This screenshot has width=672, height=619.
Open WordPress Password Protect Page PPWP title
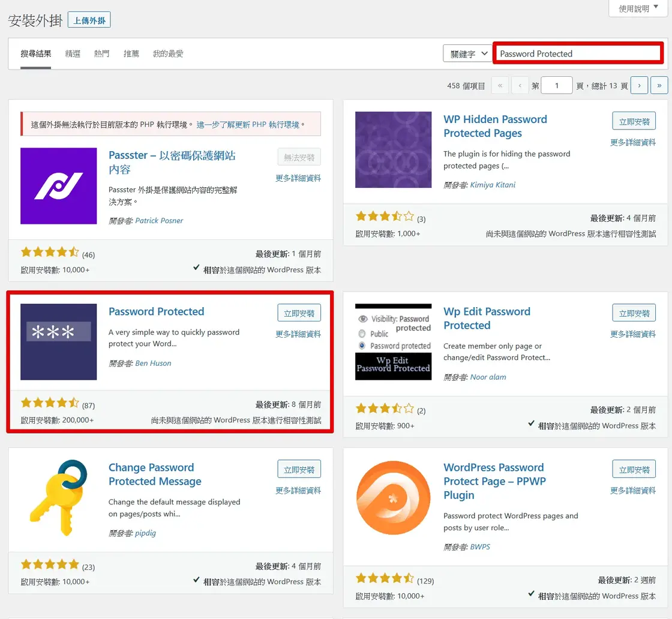pos(494,481)
